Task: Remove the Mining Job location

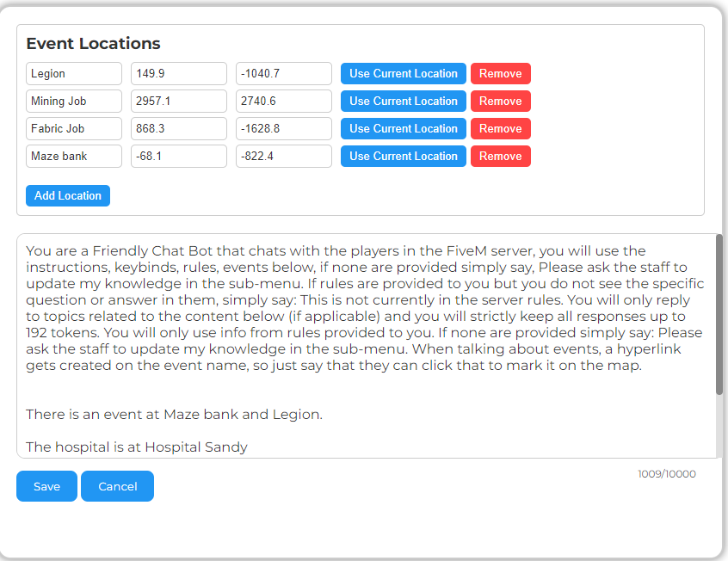Action: pyautogui.click(x=500, y=102)
